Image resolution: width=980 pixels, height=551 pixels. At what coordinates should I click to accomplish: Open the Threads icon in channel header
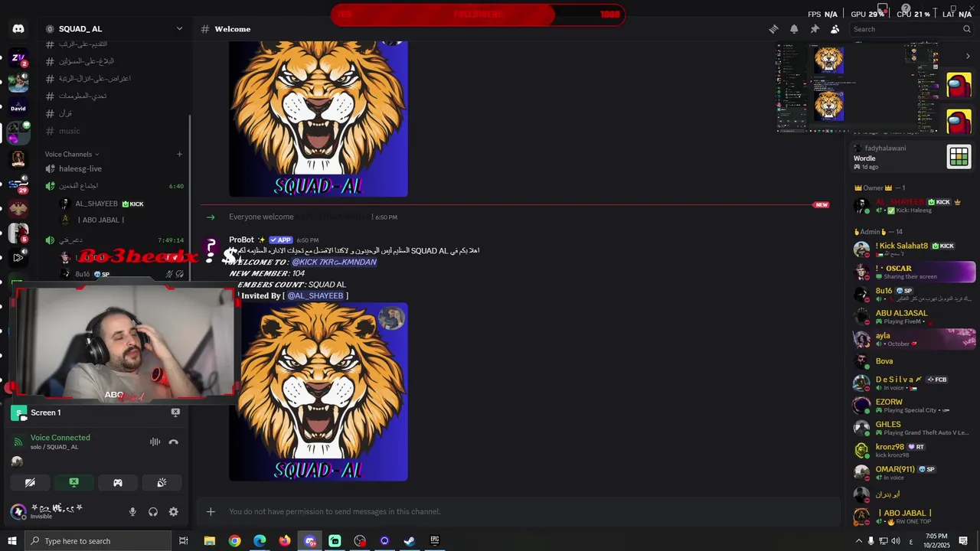pos(773,29)
